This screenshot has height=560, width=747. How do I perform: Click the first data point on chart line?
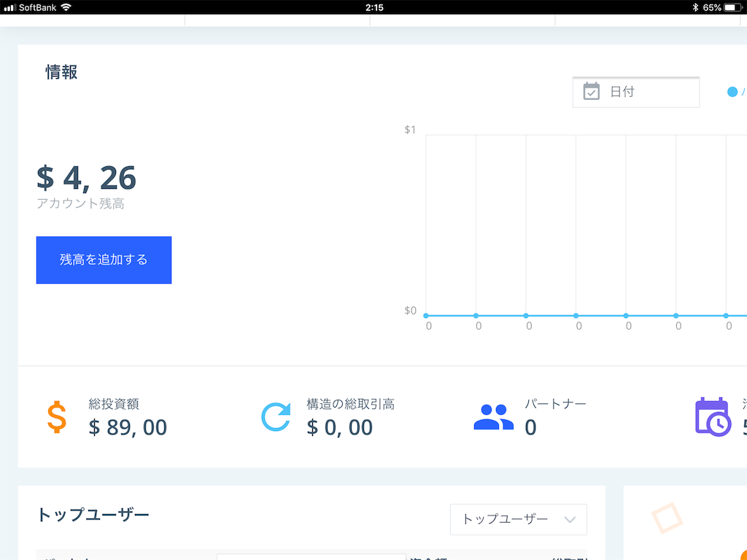click(426, 315)
